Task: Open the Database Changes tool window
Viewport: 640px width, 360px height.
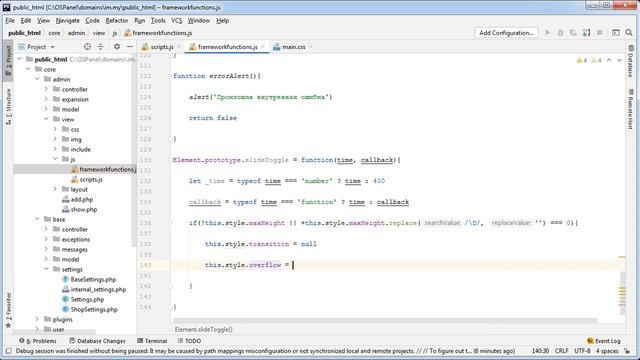Action: point(97,341)
